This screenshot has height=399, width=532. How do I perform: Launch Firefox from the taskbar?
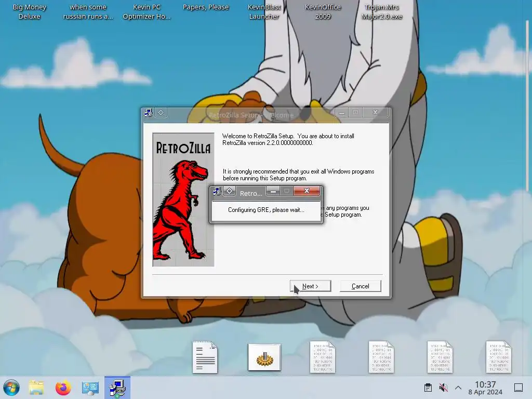63,388
